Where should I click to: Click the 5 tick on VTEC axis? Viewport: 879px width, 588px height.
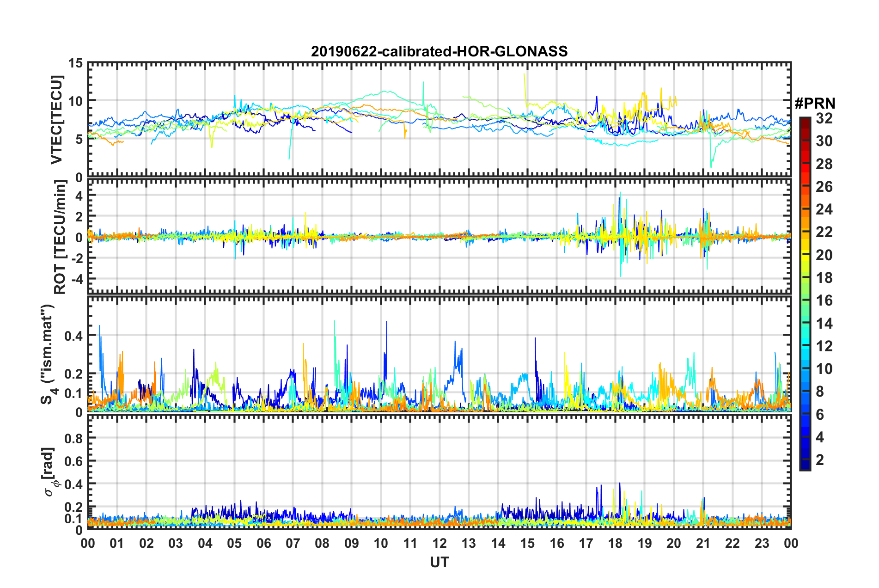[x=79, y=139]
